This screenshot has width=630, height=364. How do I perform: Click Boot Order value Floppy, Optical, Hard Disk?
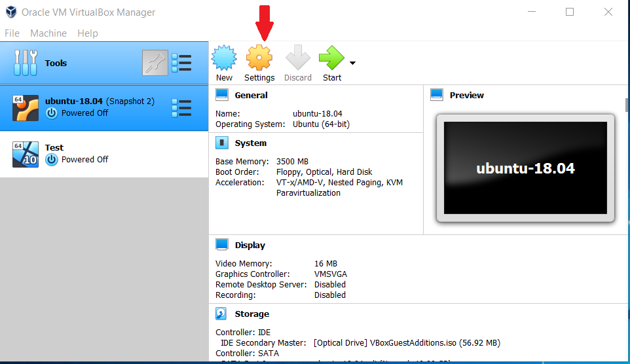click(x=324, y=172)
